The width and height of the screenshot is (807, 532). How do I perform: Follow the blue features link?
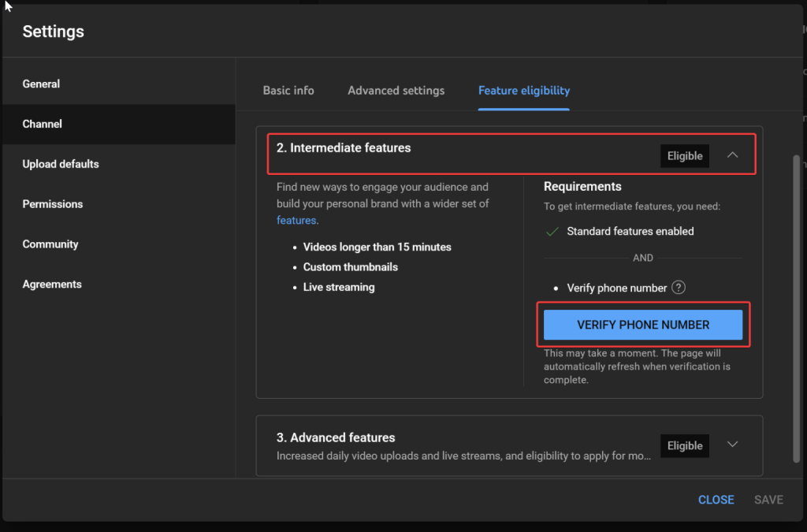(x=296, y=221)
